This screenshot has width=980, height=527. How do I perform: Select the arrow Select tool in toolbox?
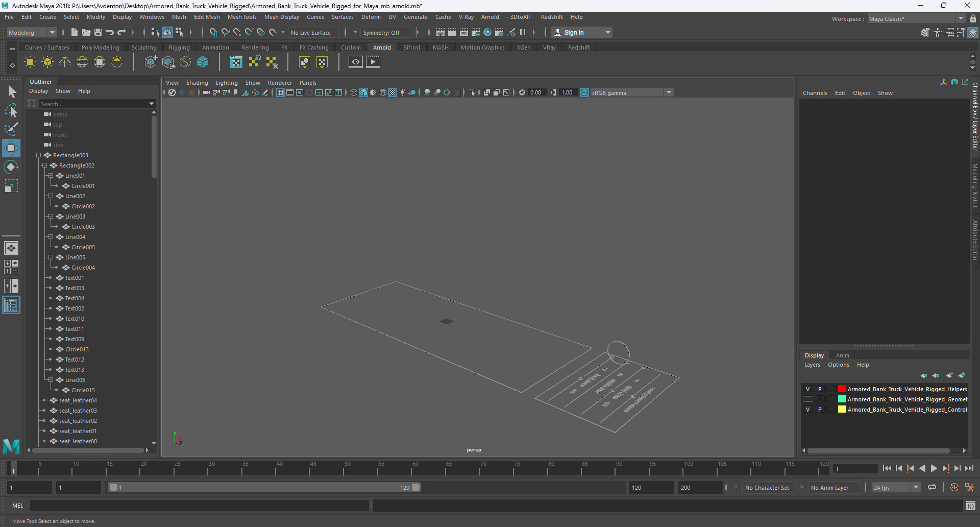[11, 92]
